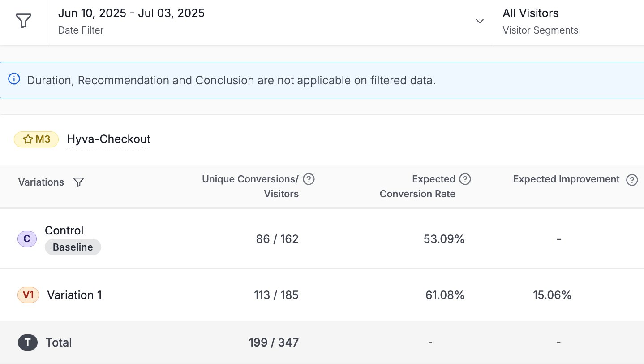Click the filtered data notice text

point(231,81)
